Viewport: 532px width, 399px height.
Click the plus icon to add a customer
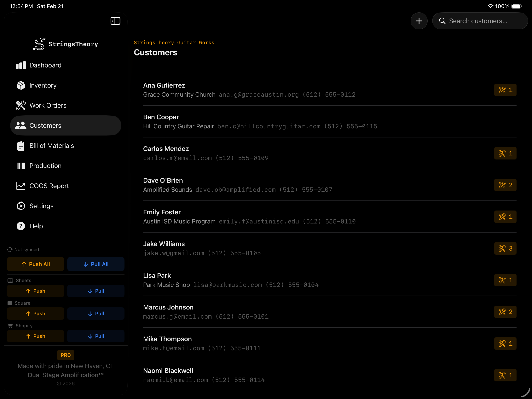[x=419, y=21]
